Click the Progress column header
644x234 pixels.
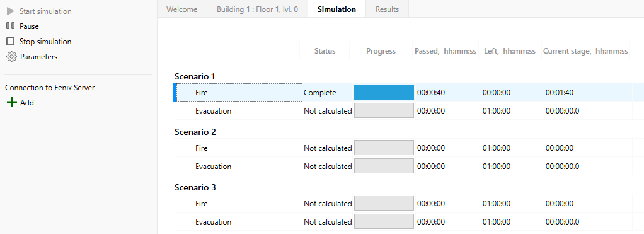(x=381, y=51)
